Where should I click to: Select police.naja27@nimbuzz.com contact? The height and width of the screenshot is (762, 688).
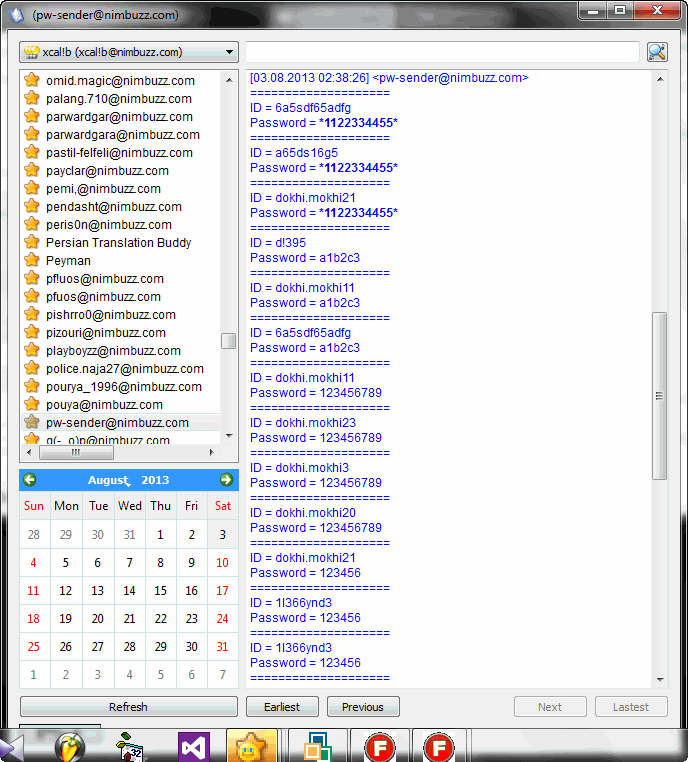(125, 368)
